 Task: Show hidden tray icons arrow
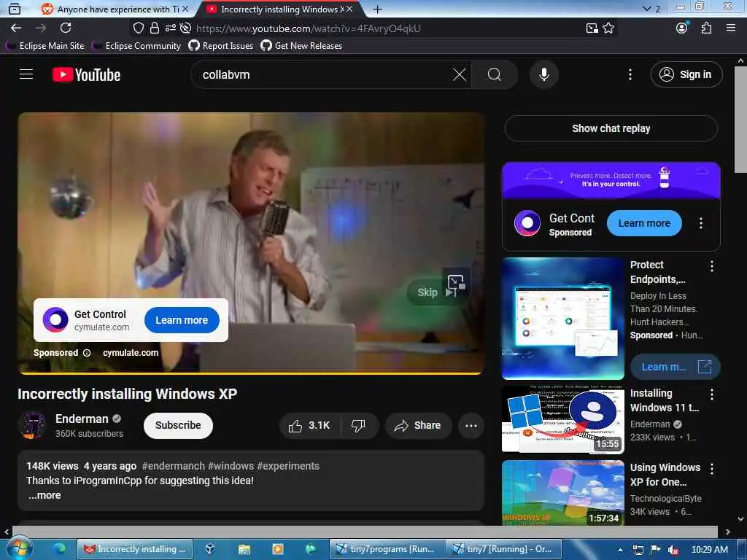click(620, 550)
